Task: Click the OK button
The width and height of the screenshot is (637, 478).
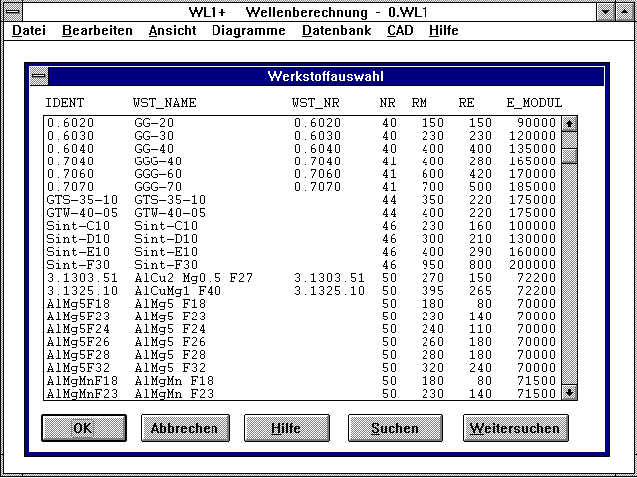Action: [x=84, y=428]
